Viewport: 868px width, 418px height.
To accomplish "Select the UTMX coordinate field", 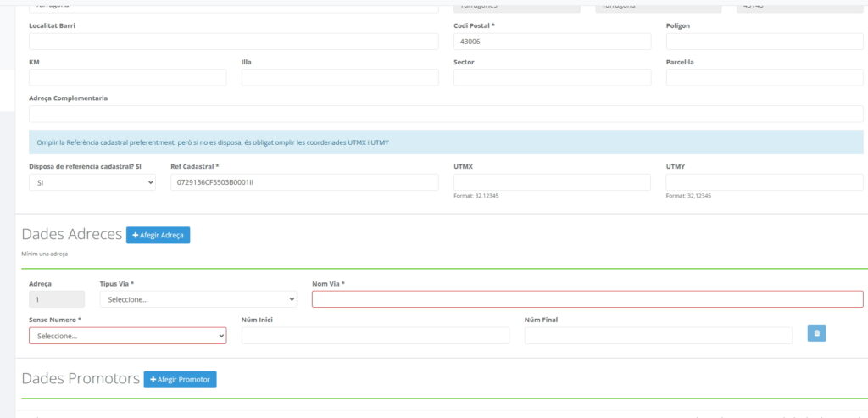I will pyautogui.click(x=552, y=182).
